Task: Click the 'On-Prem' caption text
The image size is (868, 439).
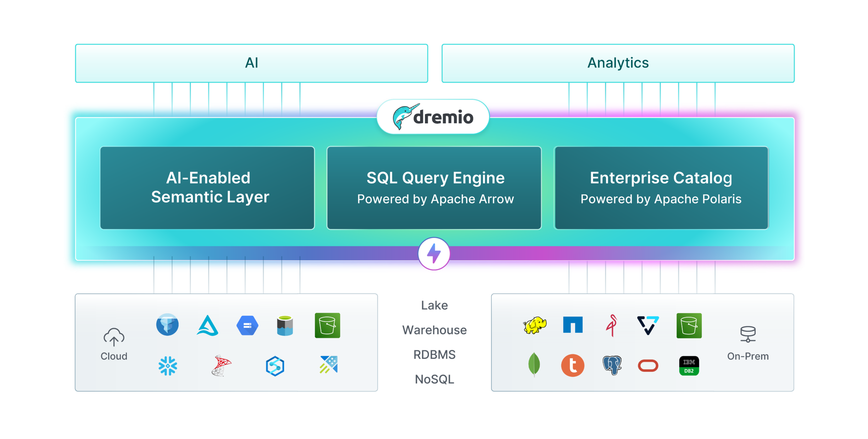Action: pos(748,356)
